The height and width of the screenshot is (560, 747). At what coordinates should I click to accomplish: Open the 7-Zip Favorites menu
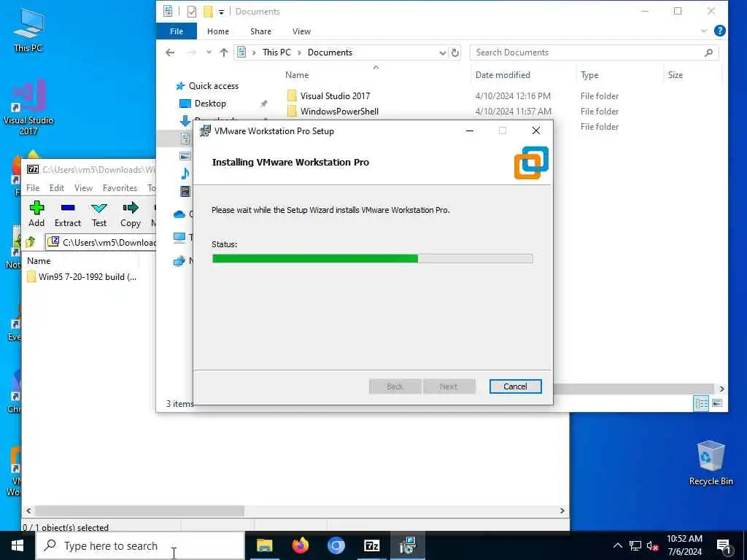point(120,188)
